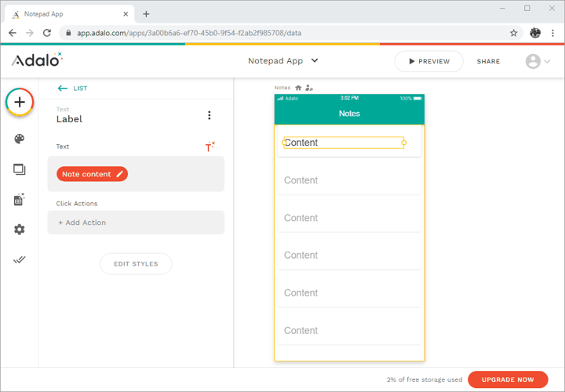Open a new browser tab
Image resolution: width=565 pixels, height=392 pixels.
tap(146, 14)
